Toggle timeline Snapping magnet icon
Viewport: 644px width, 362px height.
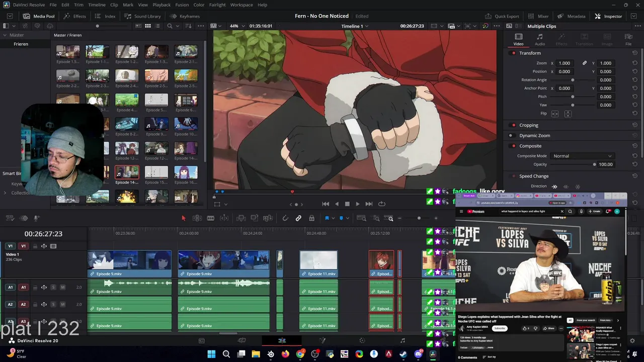point(285,218)
